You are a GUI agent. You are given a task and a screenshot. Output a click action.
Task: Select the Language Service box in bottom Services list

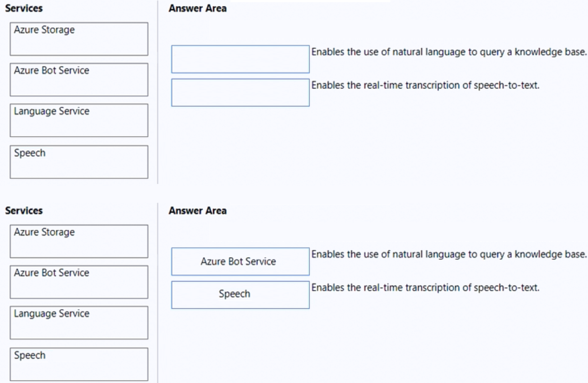(x=79, y=323)
